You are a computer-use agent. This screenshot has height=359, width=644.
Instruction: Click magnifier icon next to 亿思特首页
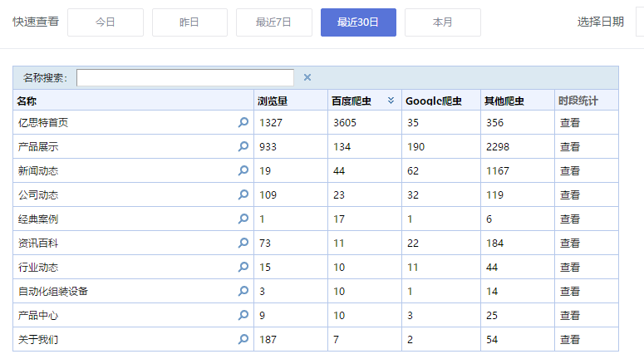pyautogui.click(x=243, y=122)
